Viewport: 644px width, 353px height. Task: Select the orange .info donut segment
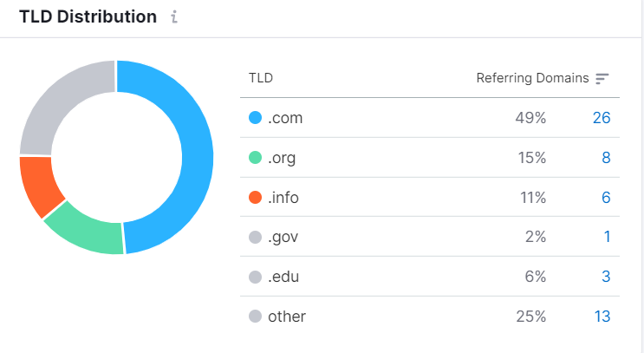click(x=39, y=185)
